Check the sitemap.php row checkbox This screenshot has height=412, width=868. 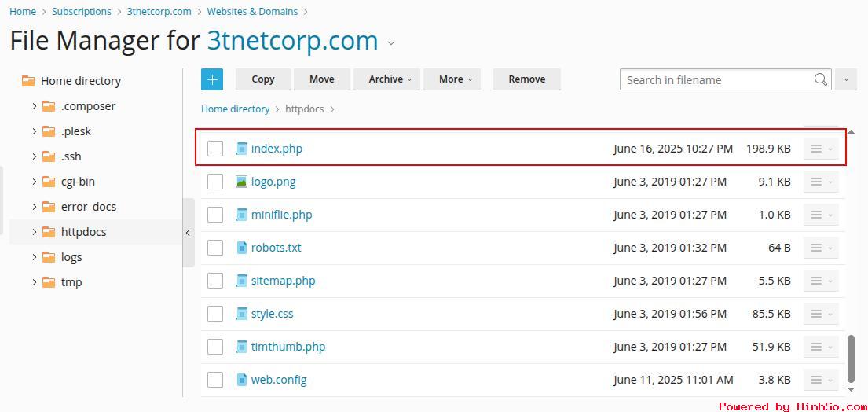[215, 281]
